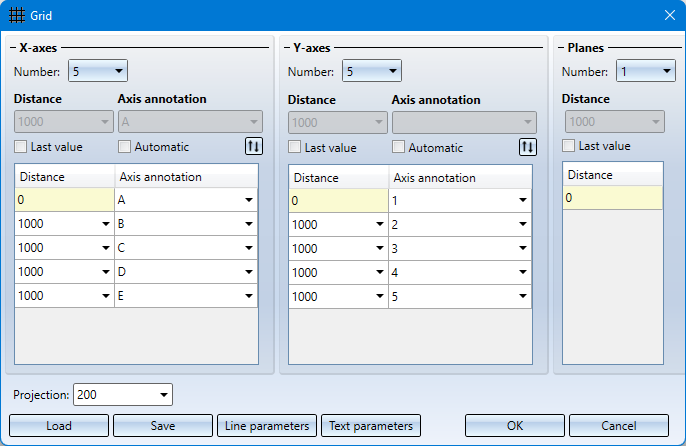Click the X-axes swap direction arrows icon
The image size is (686, 446).
254,146
